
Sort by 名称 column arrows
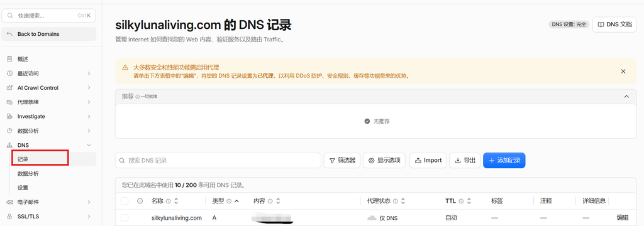[176, 201]
